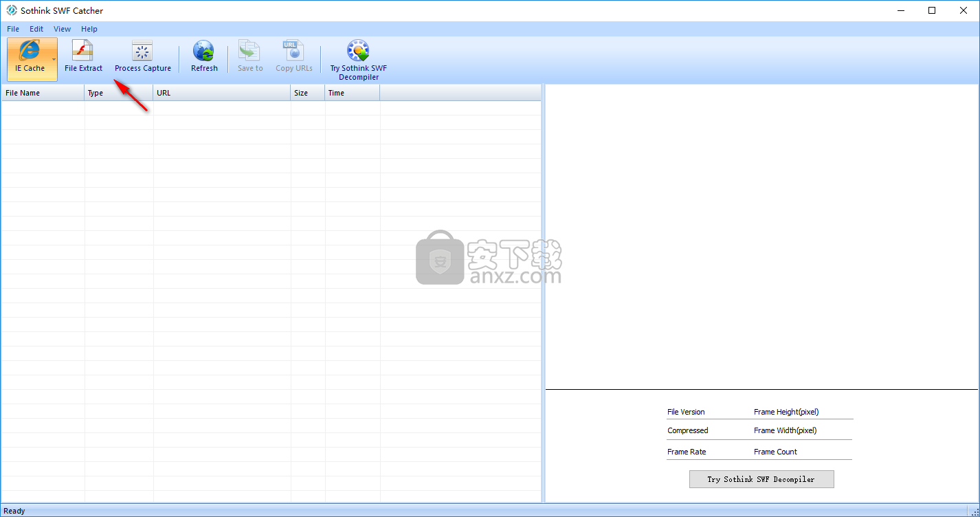Minimize the SWF Catcher window

tap(900, 10)
